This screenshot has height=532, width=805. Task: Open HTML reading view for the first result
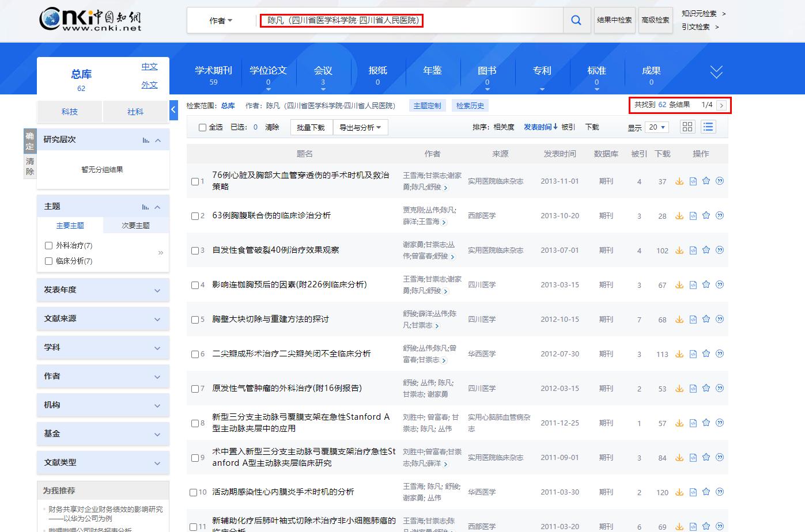pyautogui.click(x=692, y=181)
